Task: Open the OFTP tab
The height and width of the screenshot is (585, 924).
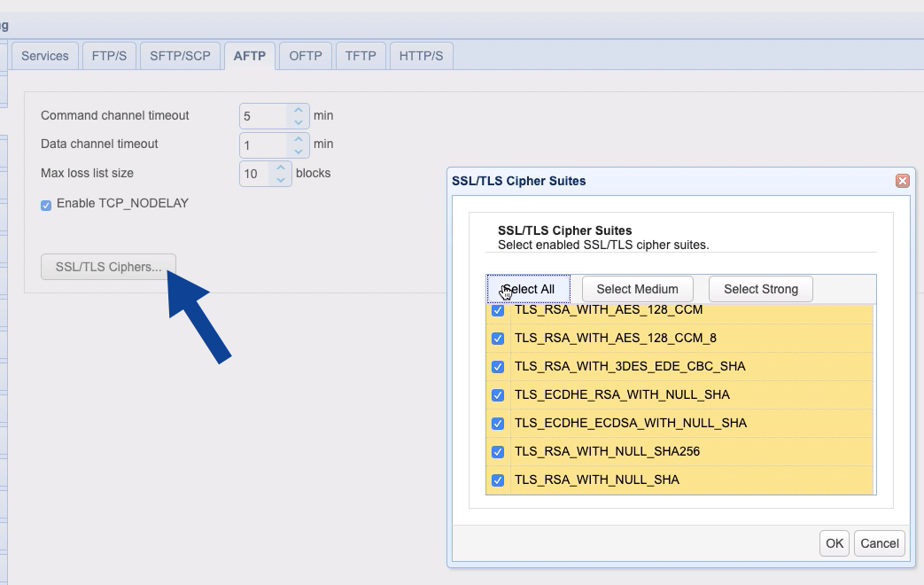Action: pyautogui.click(x=305, y=55)
